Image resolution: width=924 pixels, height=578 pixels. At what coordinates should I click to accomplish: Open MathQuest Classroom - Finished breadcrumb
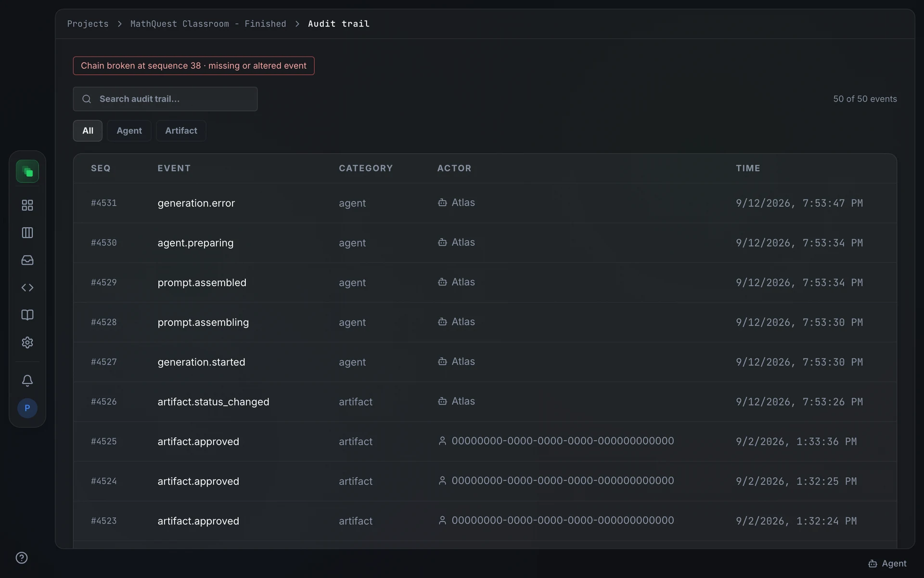(208, 24)
